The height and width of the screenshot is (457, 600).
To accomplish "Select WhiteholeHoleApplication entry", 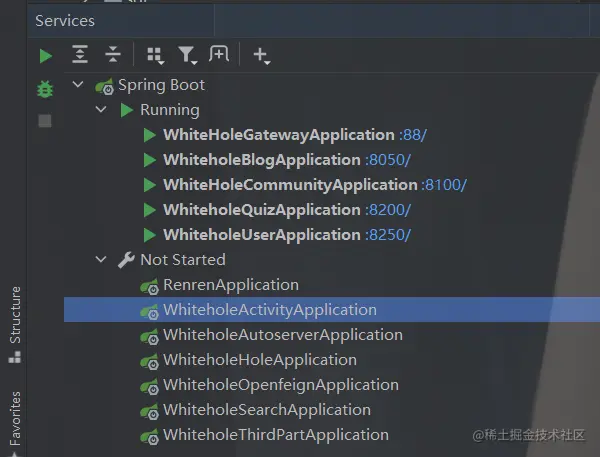I will (x=260, y=360).
